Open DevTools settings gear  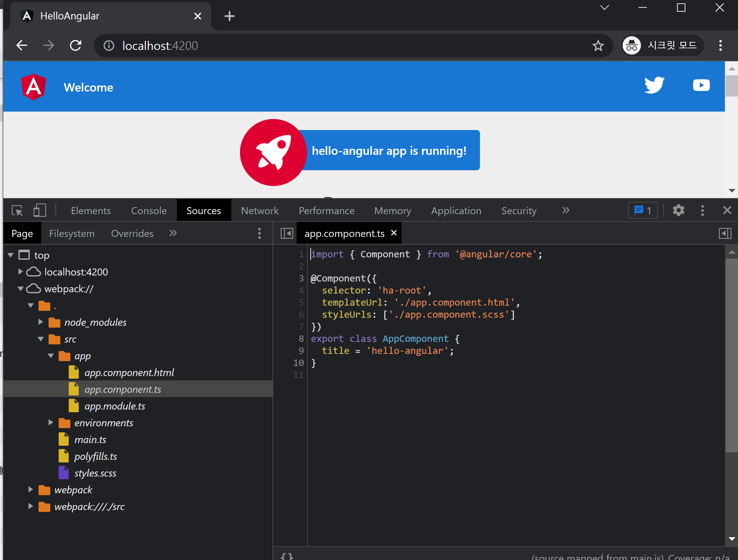coord(678,210)
